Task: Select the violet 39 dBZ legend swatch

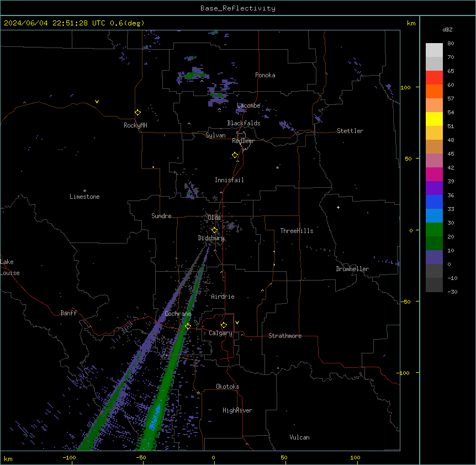Action: [x=434, y=188]
